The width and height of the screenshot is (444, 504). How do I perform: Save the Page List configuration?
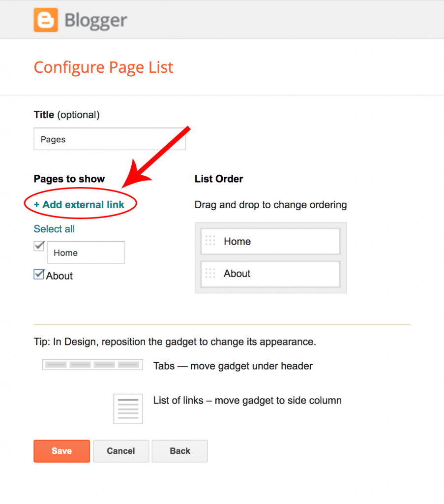pyautogui.click(x=61, y=451)
